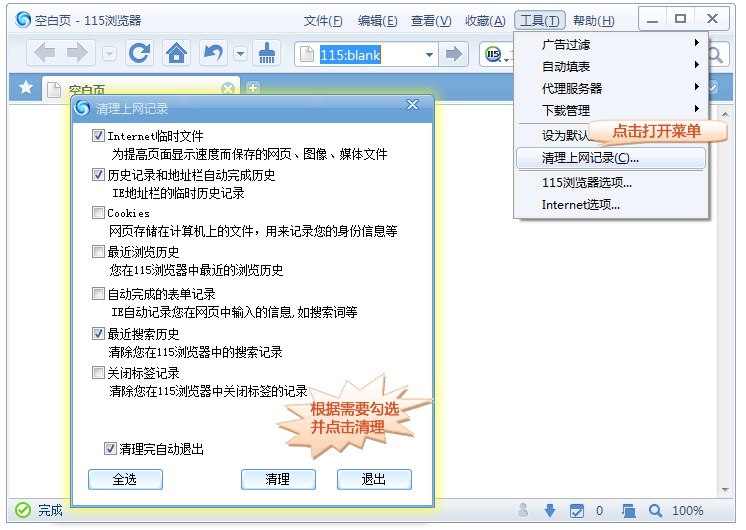Click the window-stack icon in status bar
Viewport: 746px width, 530px height.
tap(628, 511)
